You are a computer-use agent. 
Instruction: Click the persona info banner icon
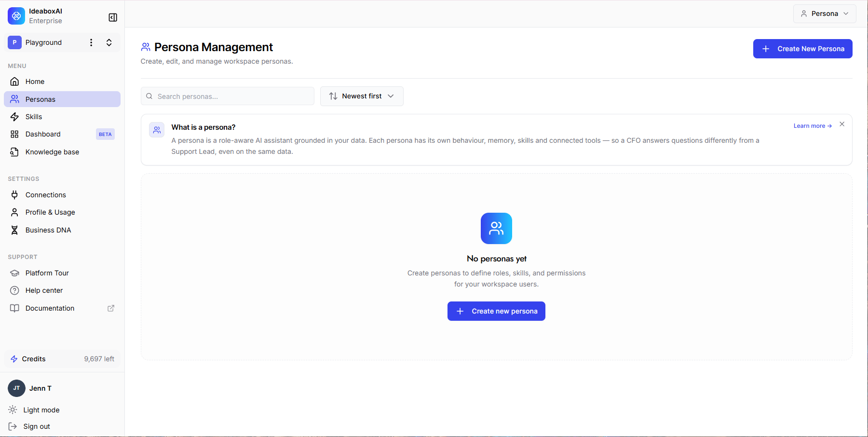[x=157, y=130]
